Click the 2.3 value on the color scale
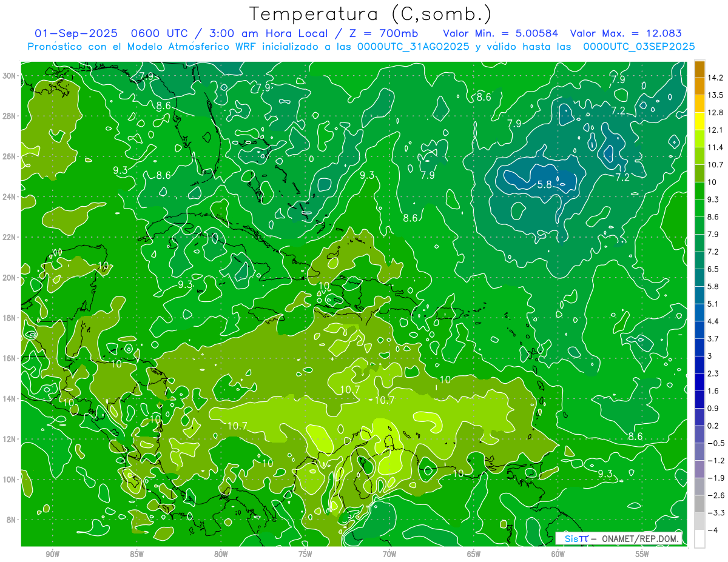 pyautogui.click(x=713, y=373)
